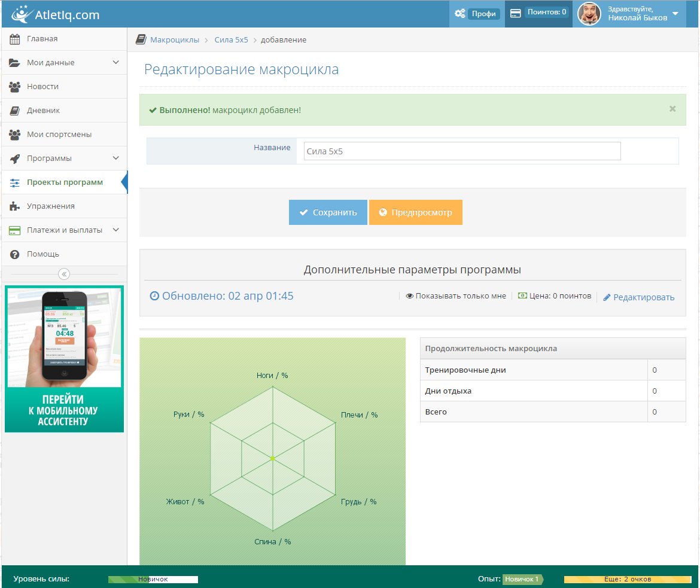Click the sliders icon beside Проекты программ
The width and height of the screenshot is (700, 588).
tap(15, 182)
